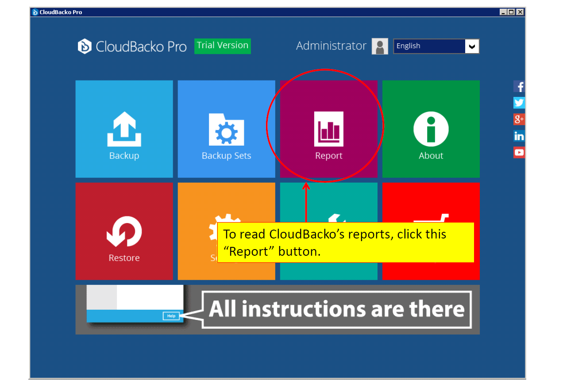Viewport: 563px width, 392px height.
Task: Click the Administrator profile avatar
Action: pyautogui.click(x=380, y=46)
